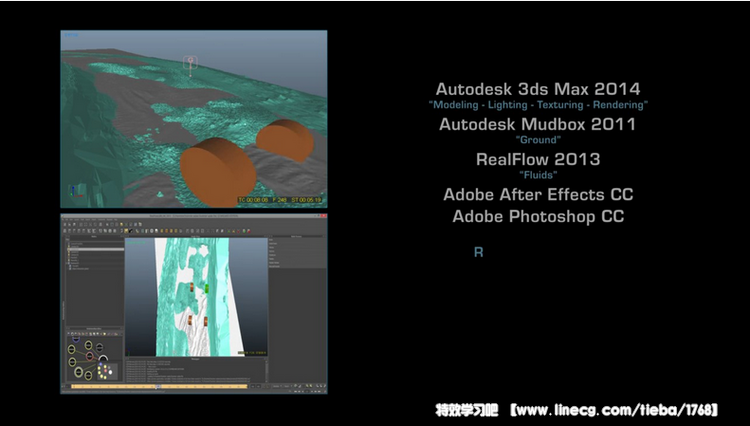Select the highlighted row in RealFlow's Nodes list
This screenshot has height=426, width=750.
tap(96, 249)
